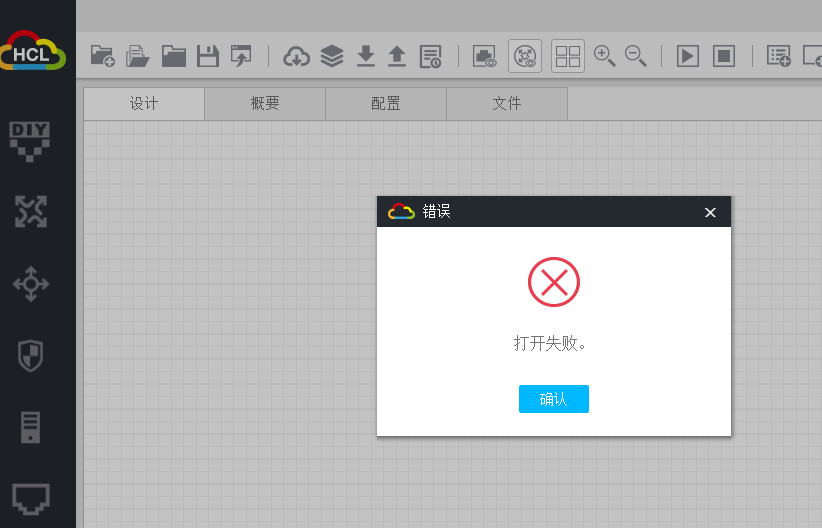Toggle the topology eye display icon

525,56
